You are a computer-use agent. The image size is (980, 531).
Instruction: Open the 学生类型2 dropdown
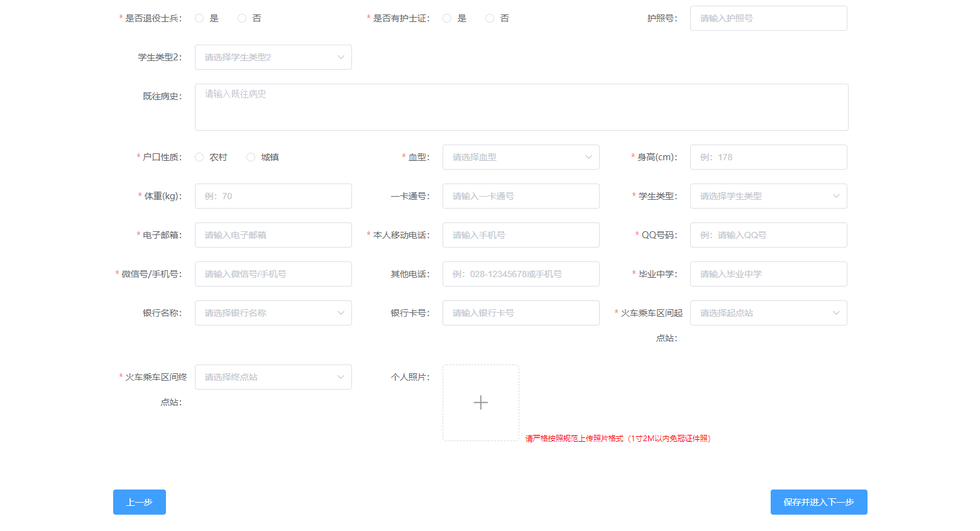coord(273,57)
